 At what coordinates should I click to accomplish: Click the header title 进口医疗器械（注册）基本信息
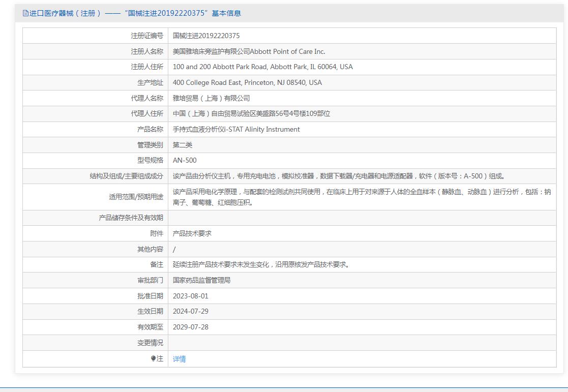coord(135,13)
